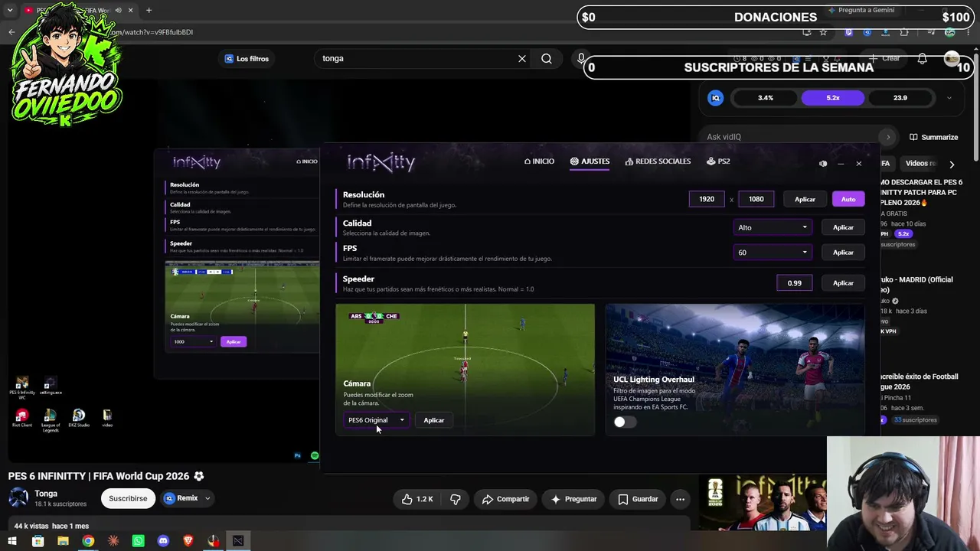Like the video with 1.2 K likes
Viewport: 980px width, 551px height.
(x=417, y=499)
